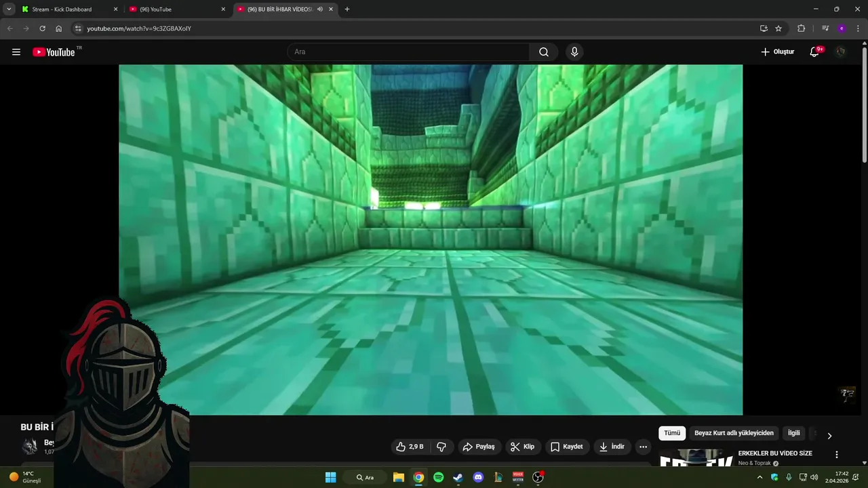The height and width of the screenshot is (488, 868).
Task: Reload the page in Chrome
Action: (x=42, y=28)
